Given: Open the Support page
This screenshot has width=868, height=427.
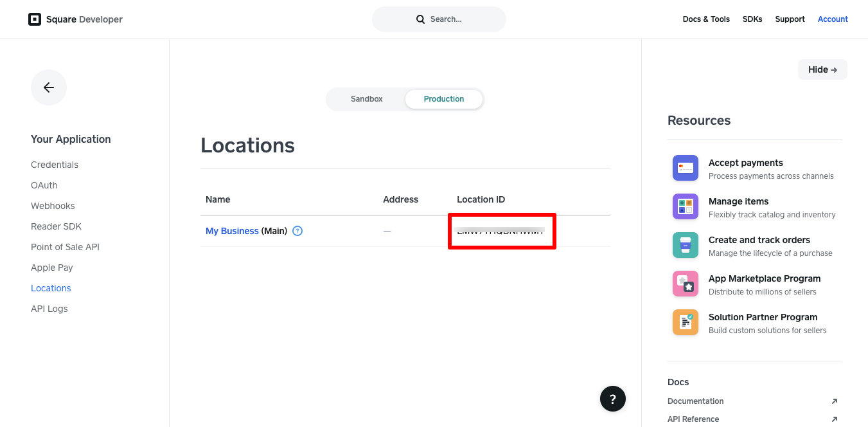Looking at the screenshot, I should pos(790,19).
